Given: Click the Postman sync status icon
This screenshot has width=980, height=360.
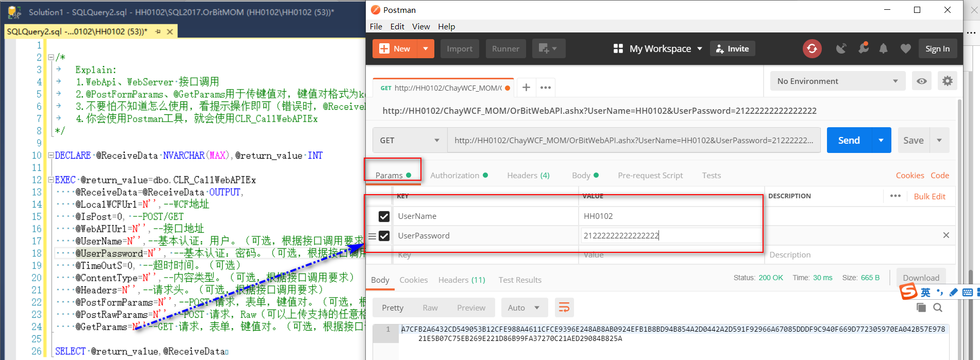Looking at the screenshot, I should click(812, 48).
